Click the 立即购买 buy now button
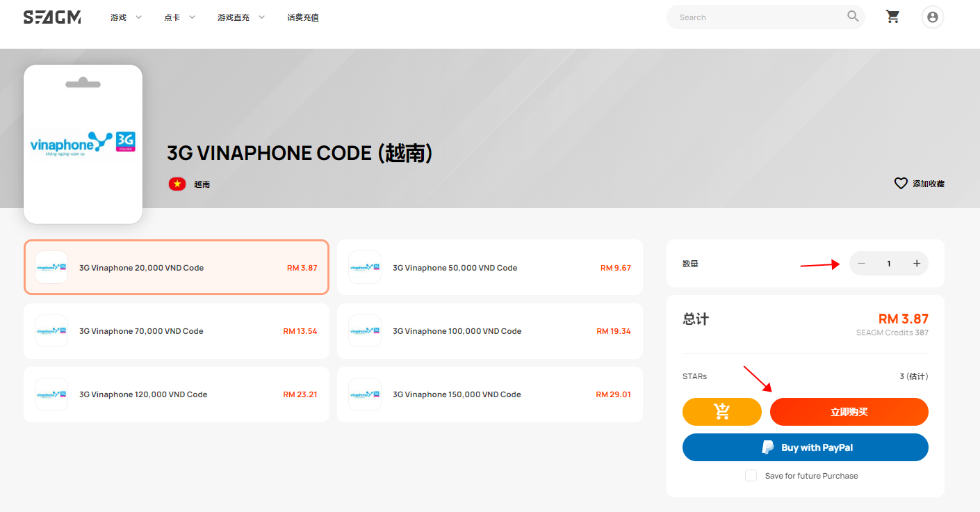 click(x=849, y=412)
